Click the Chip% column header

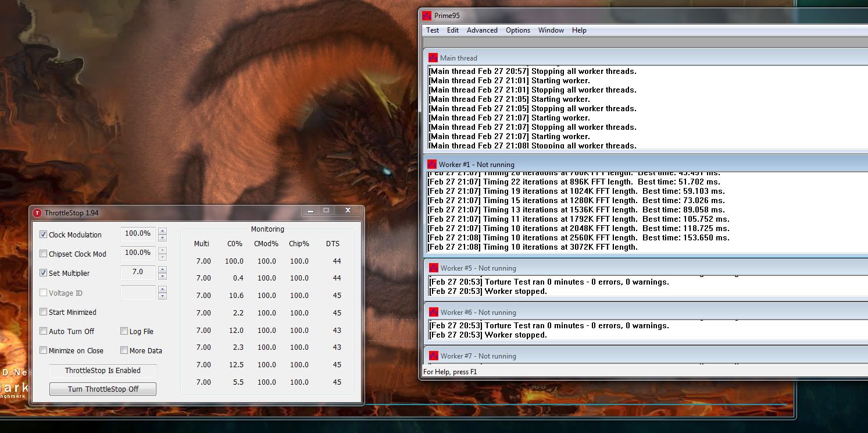pyautogui.click(x=299, y=244)
